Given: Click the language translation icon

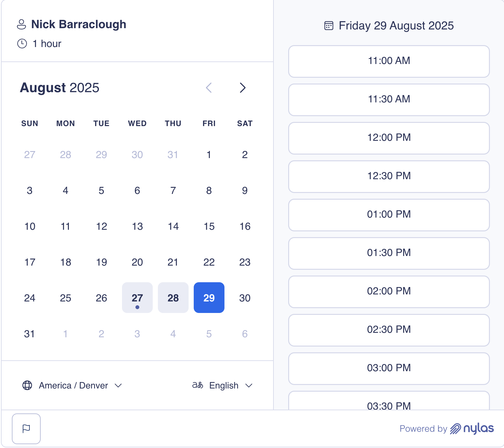Looking at the screenshot, I should (x=198, y=385).
